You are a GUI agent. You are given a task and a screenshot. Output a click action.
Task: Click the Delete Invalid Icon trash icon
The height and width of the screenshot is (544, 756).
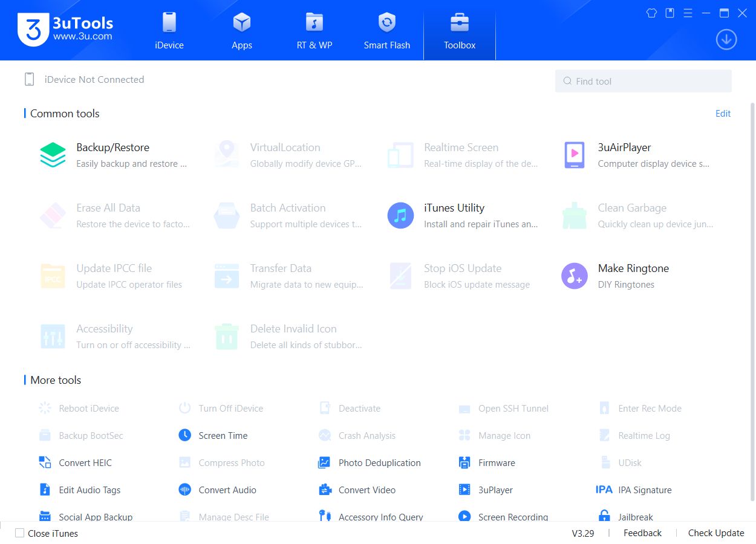227,337
